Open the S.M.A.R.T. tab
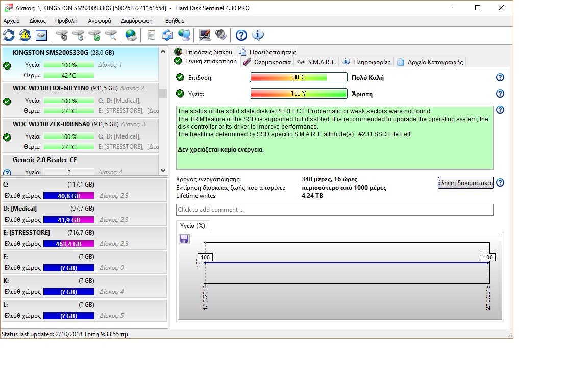 pyautogui.click(x=317, y=62)
